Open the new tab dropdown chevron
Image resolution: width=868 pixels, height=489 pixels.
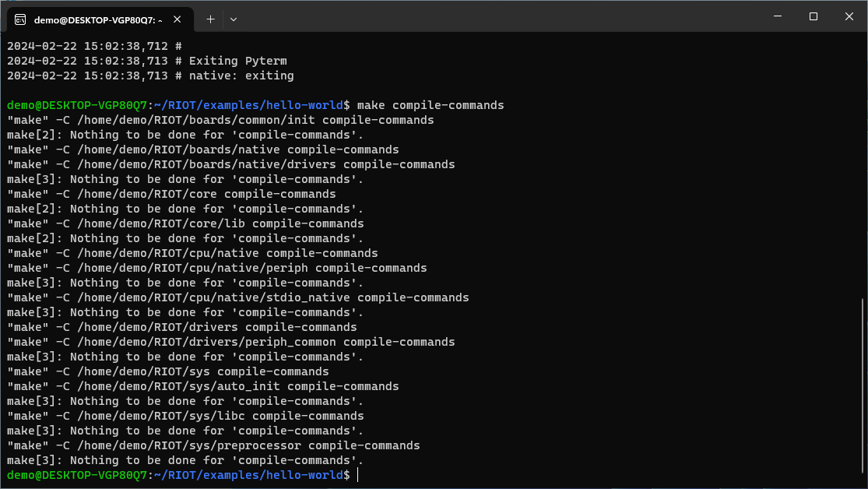pos(232,19)
